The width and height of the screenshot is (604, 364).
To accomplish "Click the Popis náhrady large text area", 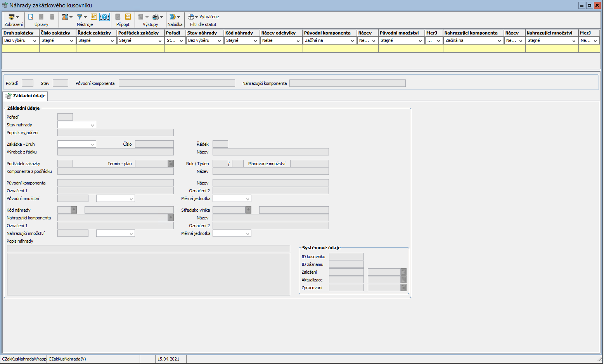I will [x=148, y=274].
